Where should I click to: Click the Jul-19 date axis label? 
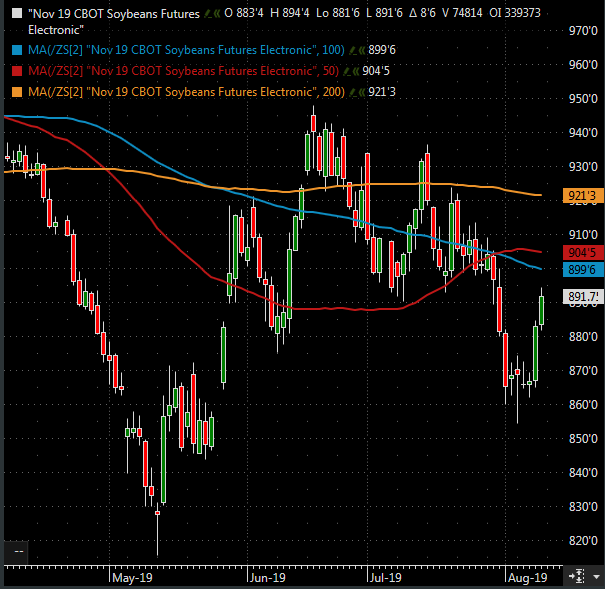click(385, 578)
